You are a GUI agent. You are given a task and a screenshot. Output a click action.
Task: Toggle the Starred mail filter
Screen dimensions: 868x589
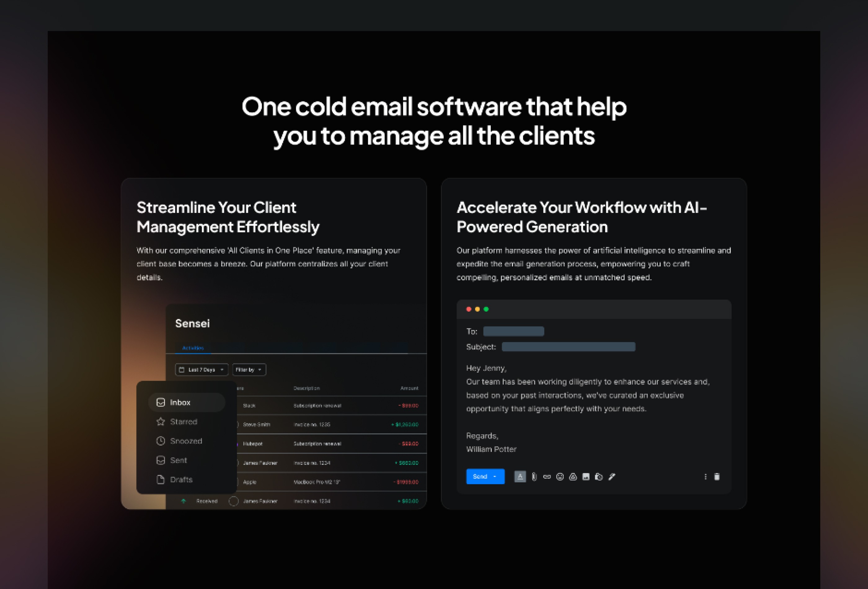184,422
